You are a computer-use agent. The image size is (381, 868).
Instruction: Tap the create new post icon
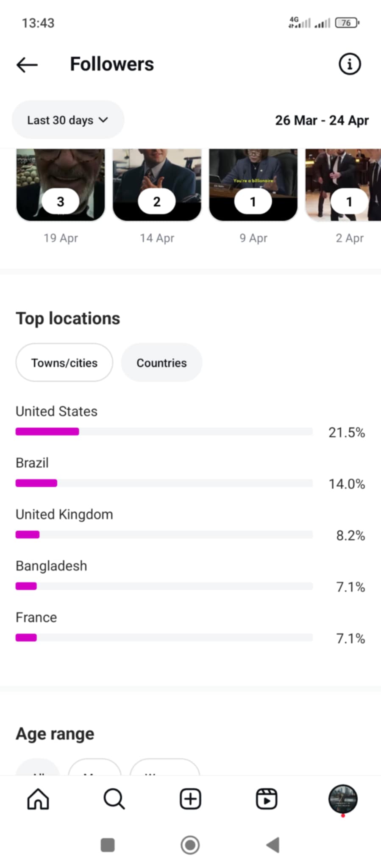point(190,799)
